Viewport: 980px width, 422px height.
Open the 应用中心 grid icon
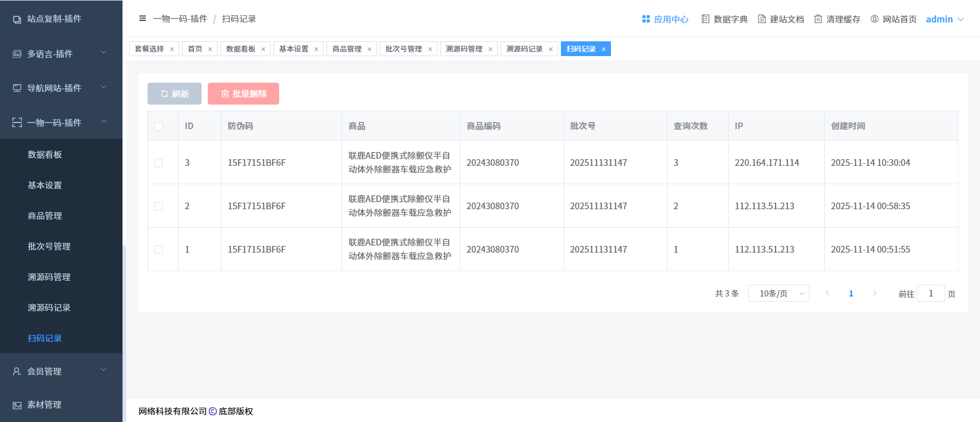click(x=646, y=19)
